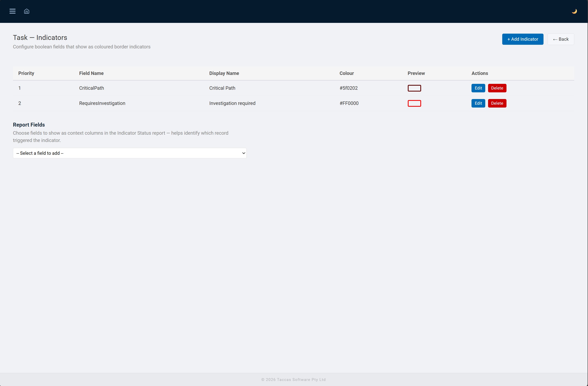Click the Investigation required display name cell

tap(232, 103)
